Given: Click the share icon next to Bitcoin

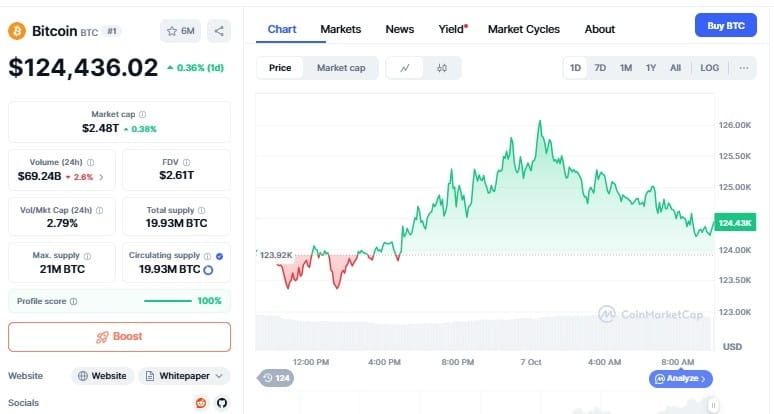Looking at the screenshot, I should click(219, 31).
